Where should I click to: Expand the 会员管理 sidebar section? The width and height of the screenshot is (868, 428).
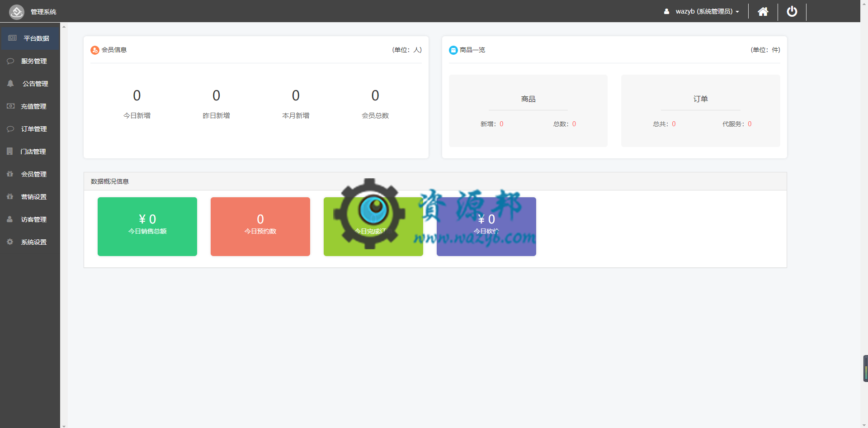(30, 174)
